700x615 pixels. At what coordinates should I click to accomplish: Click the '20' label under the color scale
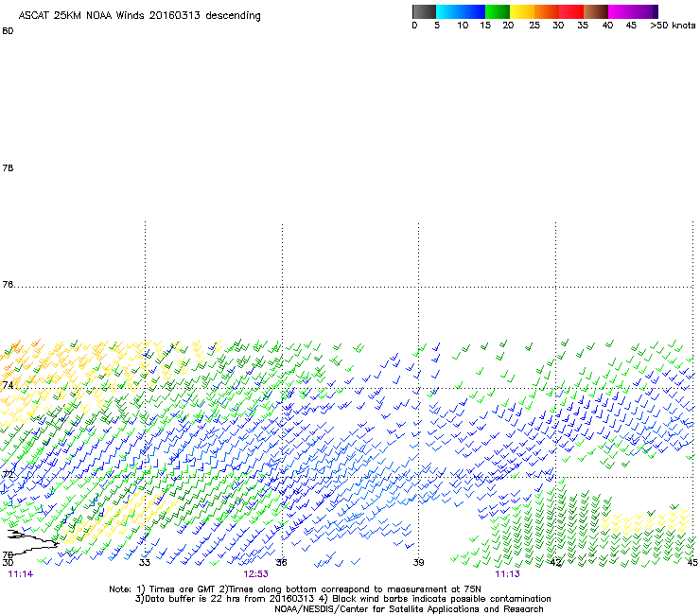click(x=508, y=26)
